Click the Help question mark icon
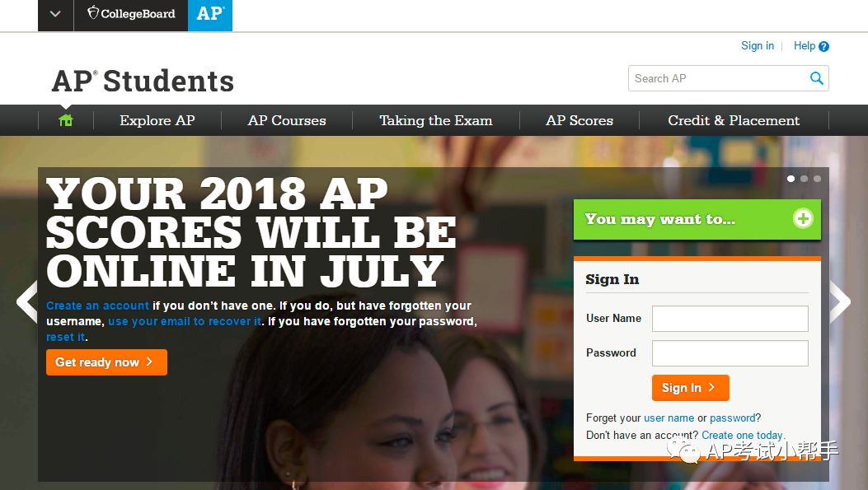The height and width of the screenshot is (490, 868). point(823,46)
